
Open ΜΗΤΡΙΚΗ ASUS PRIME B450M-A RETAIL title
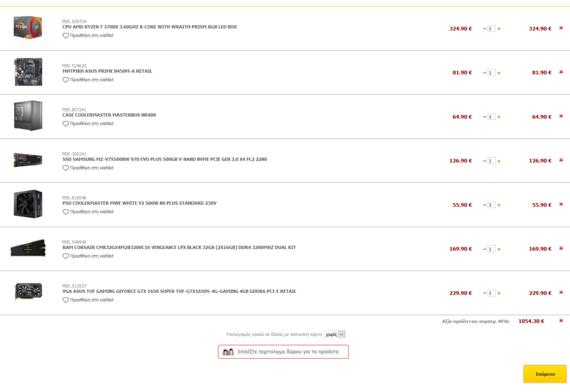point(107,71)
